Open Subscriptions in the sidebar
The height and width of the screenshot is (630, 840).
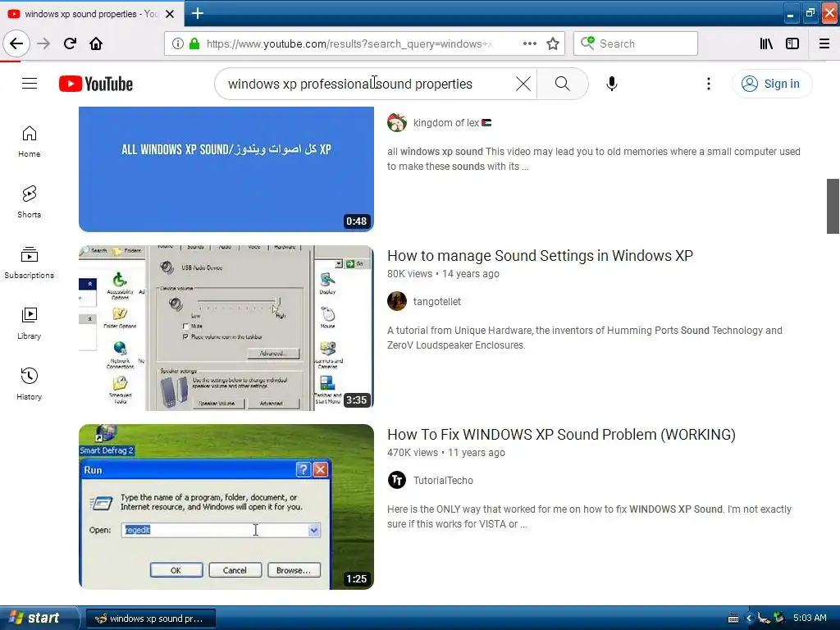[x=29, y=263]
